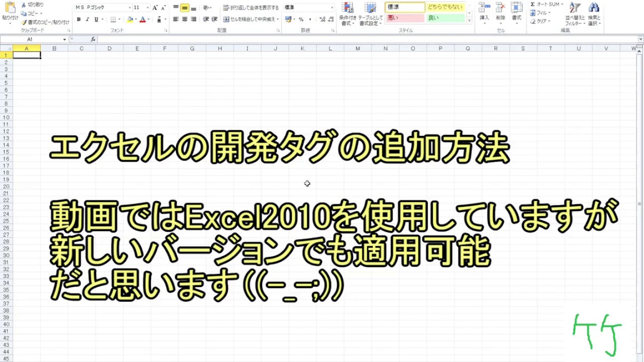This screenshot has height=362, width=644.
Task: Increase font size with large A icon
Action: (155, 8)
